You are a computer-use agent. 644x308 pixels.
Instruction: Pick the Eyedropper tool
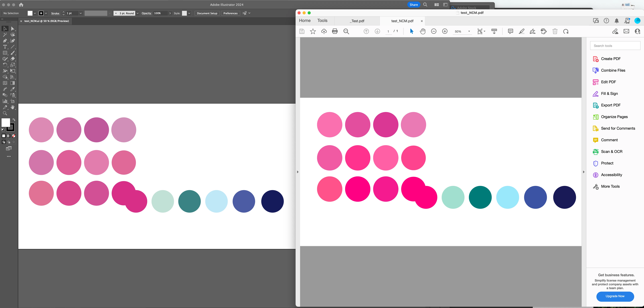point(12,89)
